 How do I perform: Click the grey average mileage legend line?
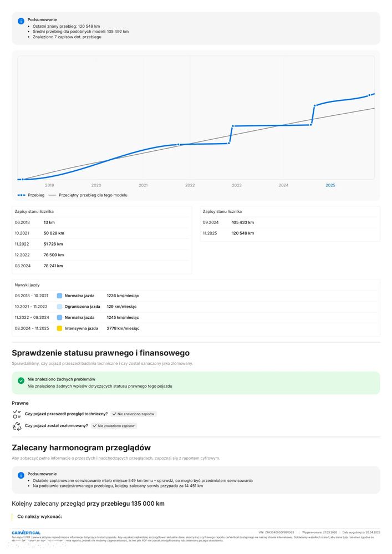(53, 195)
